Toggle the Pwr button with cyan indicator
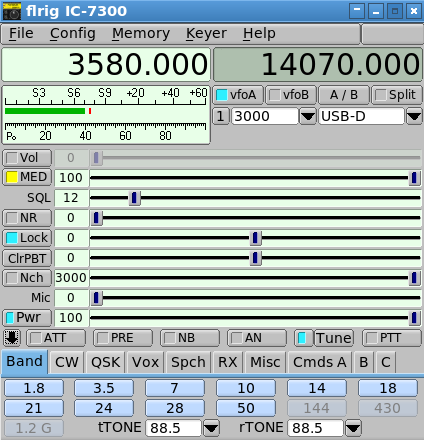The height and width of the screenshot is (440, 424). 27,318
